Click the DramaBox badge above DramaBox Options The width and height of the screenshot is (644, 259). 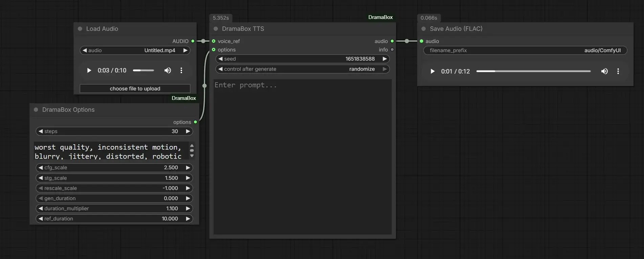pos(184,98)
